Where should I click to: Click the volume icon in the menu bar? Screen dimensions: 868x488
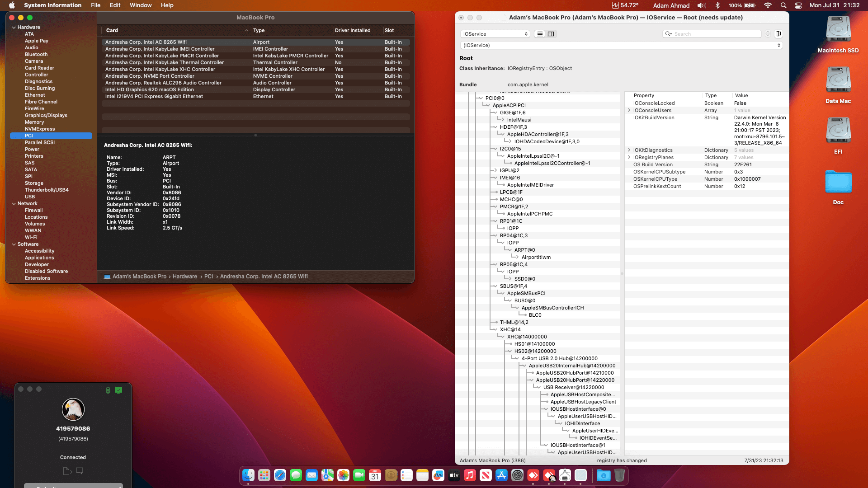[701, 5]
